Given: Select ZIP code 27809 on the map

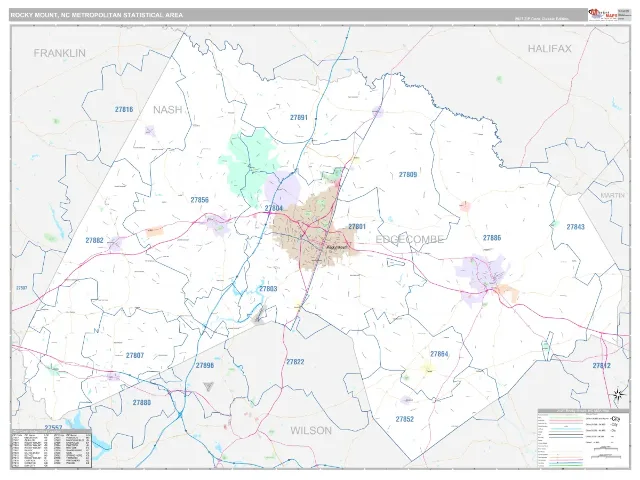Looking at the screenshot, I should (x=408, y=175).
